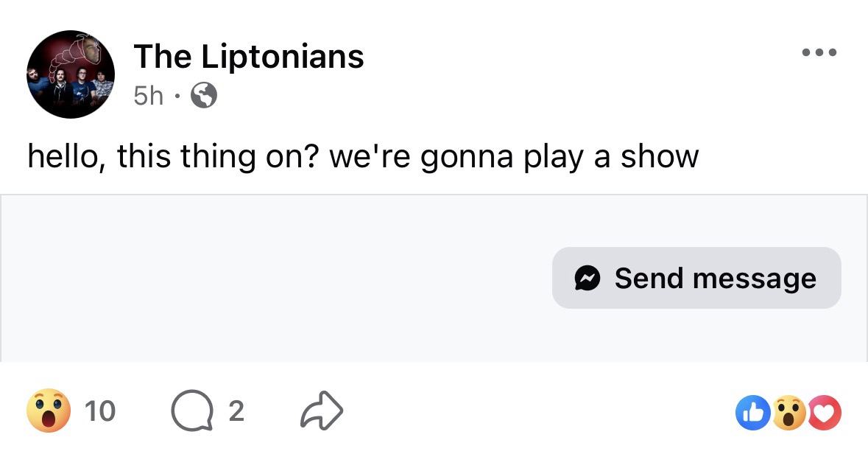Click the red heart Love reaction
The width and height of the screenshot is (868, 454).
tap(825, 413)
